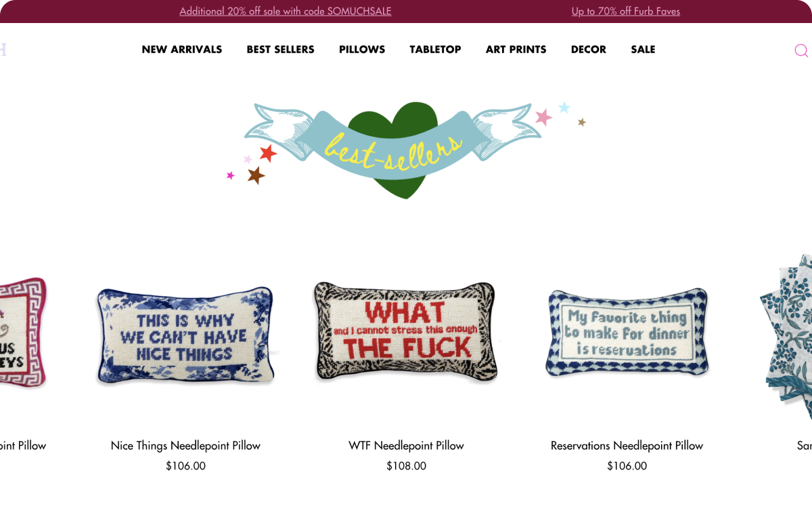Open the PILLOWS category
Viewport: 812px width, 508px height.
coord(362,49)
